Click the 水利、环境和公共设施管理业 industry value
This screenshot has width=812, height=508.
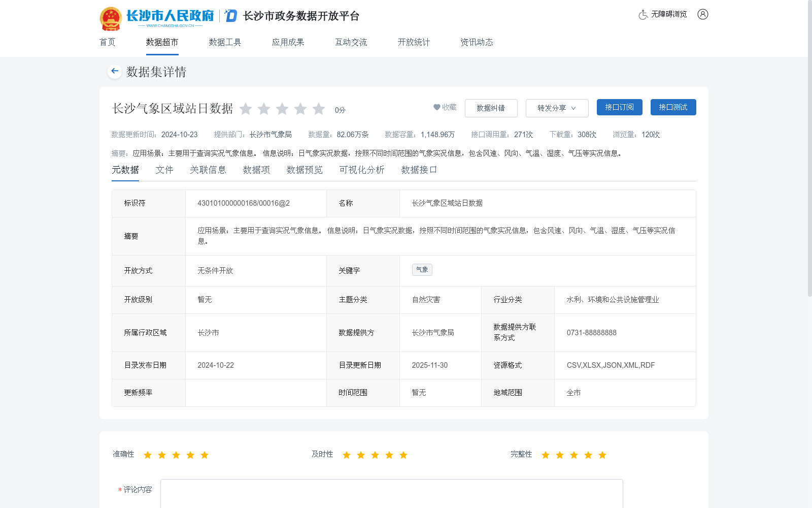click(x=613, y=300)
